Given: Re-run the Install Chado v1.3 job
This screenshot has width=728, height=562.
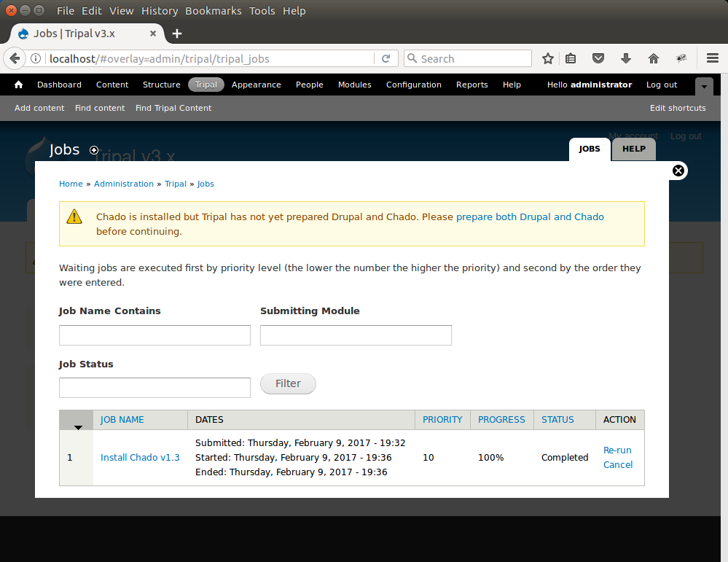Looking at the screenshot, I should 617,450.
